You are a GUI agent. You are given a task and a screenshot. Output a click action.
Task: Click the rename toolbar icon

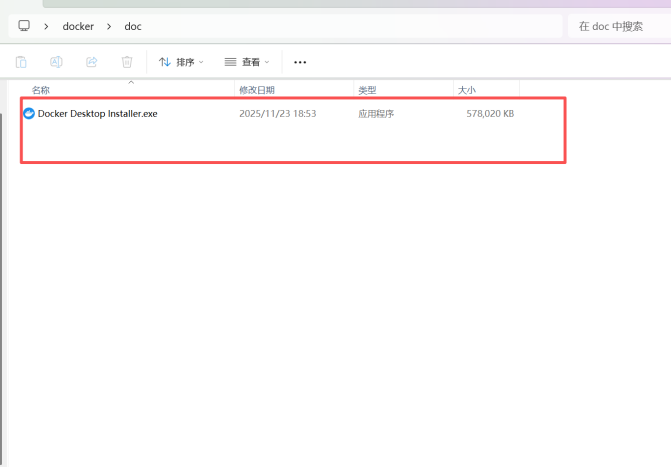(x=56, y=62)
